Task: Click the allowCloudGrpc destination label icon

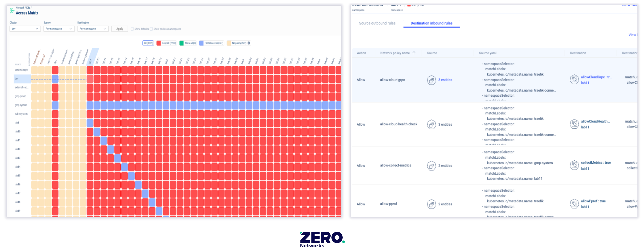Action: coord(574,80)
